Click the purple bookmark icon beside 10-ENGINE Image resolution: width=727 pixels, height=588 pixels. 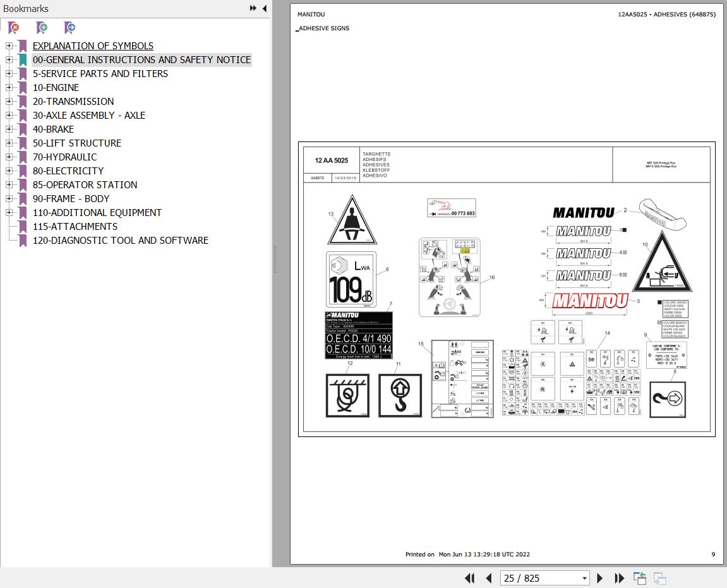pos(23,88)
